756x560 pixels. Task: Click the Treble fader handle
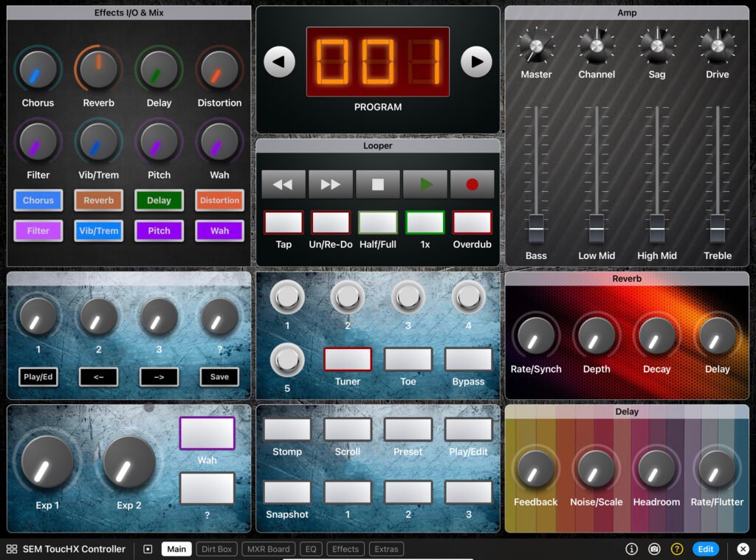click(x=718, y=229)
